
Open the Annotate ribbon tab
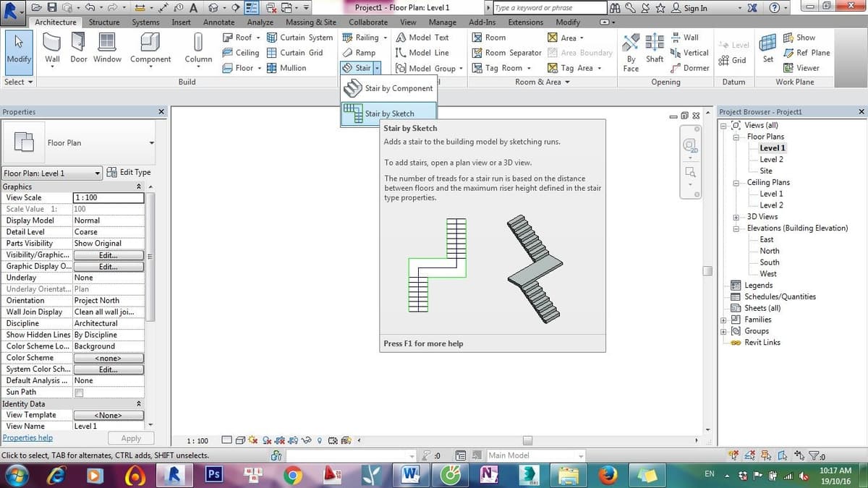pyautogui.click(x=218, y=22)
